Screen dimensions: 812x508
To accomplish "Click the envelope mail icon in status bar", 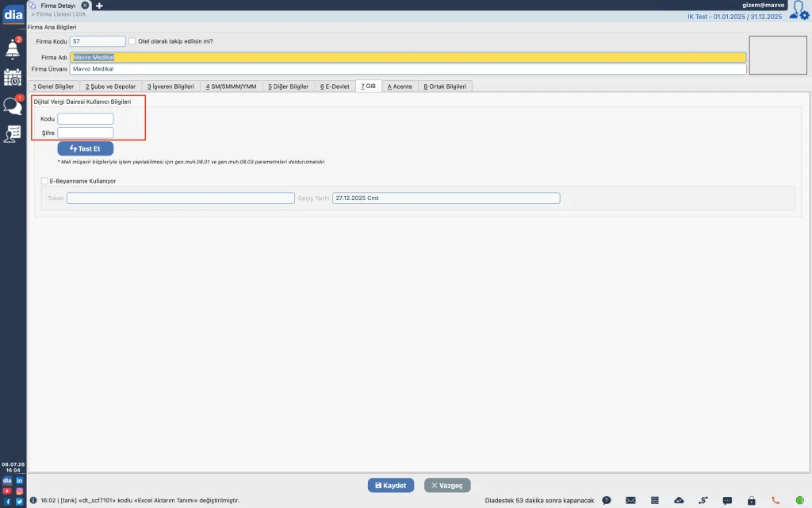I will pyautogui.click(x=630, y=500).
